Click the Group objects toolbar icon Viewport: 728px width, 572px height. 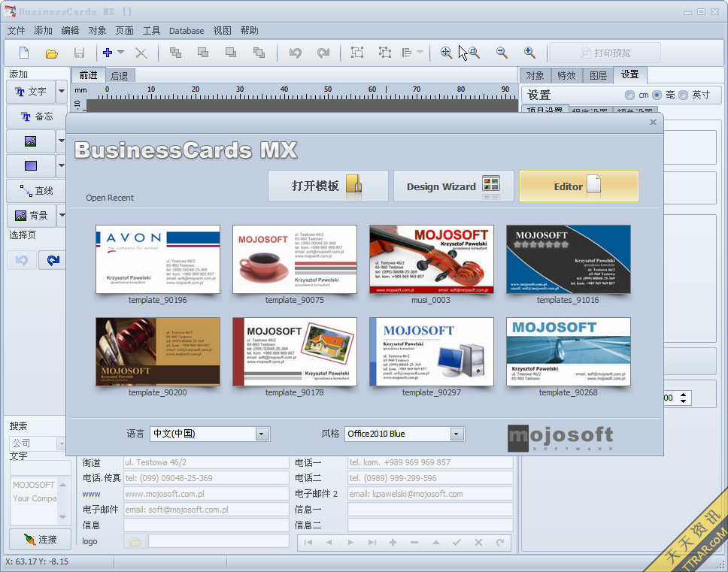click(x=357, y=53)
